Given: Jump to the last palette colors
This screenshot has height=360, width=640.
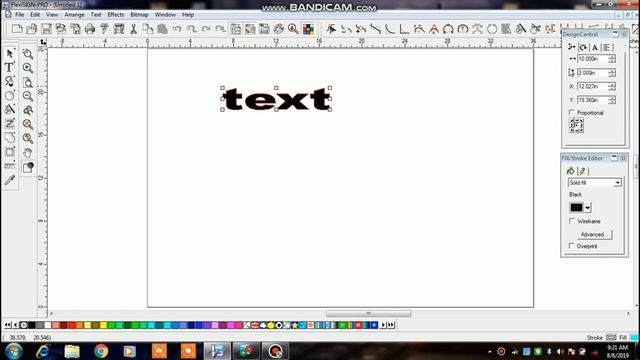Looking at the screenshot, I should (391, 325).
